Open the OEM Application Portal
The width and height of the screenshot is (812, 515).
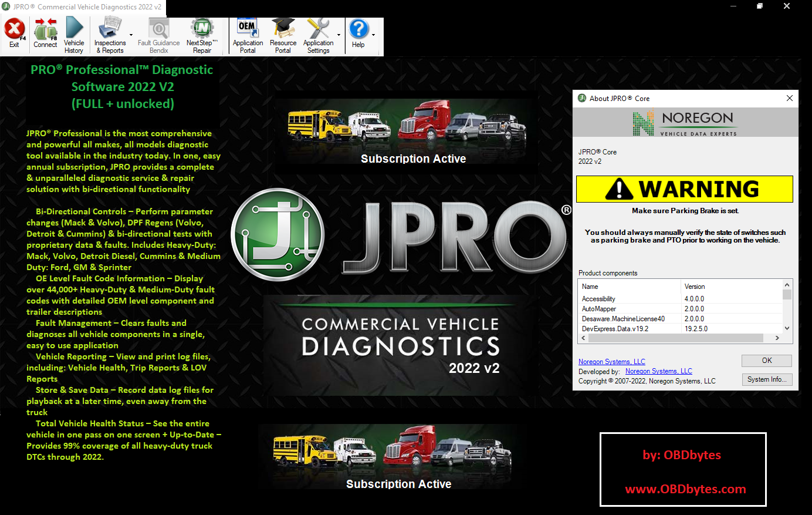(248, 29)
